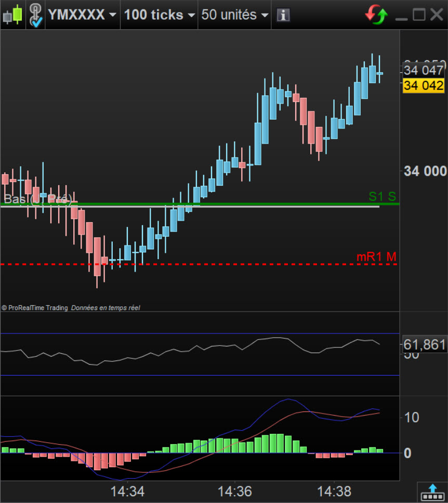Click the bottom-right export chart icon
The height and width of the screenshot is (503, 448).
[x=432, y=493]
